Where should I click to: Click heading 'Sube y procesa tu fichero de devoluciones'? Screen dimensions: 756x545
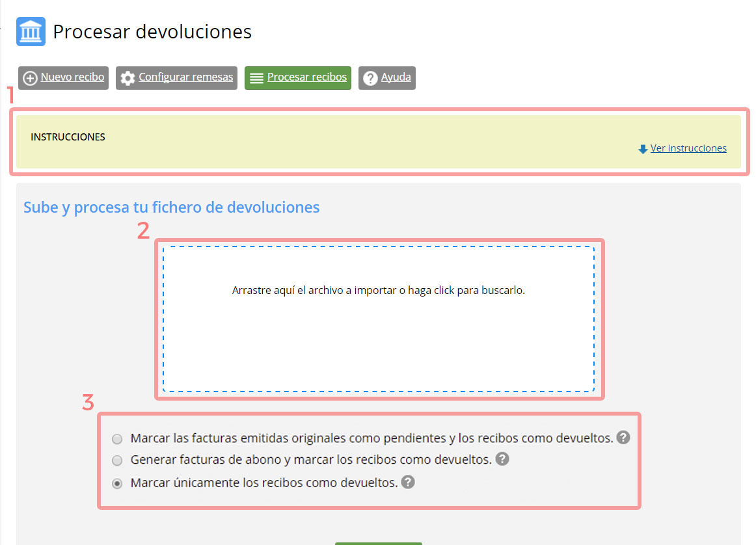172,207
